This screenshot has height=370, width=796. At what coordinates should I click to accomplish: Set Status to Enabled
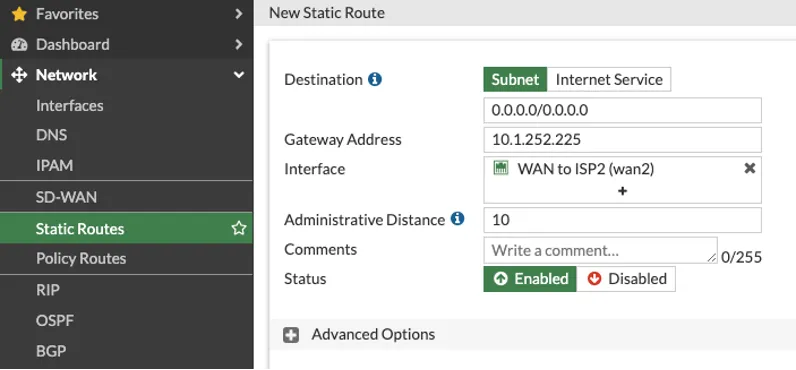coord(530,279)
